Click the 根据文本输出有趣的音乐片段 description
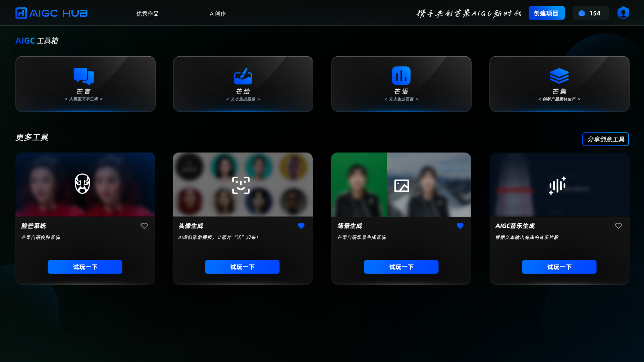Image resolution: width=644 pixels, height=362 pixels. point(527,237)
